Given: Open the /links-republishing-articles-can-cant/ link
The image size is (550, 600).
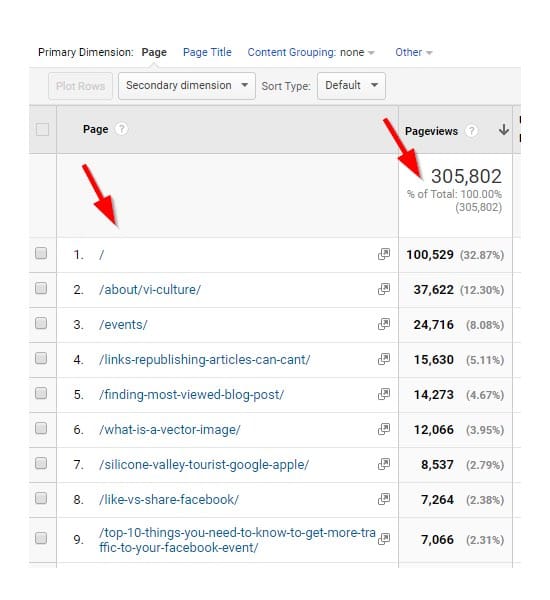Looking at the screenshot, I should 204,360.
